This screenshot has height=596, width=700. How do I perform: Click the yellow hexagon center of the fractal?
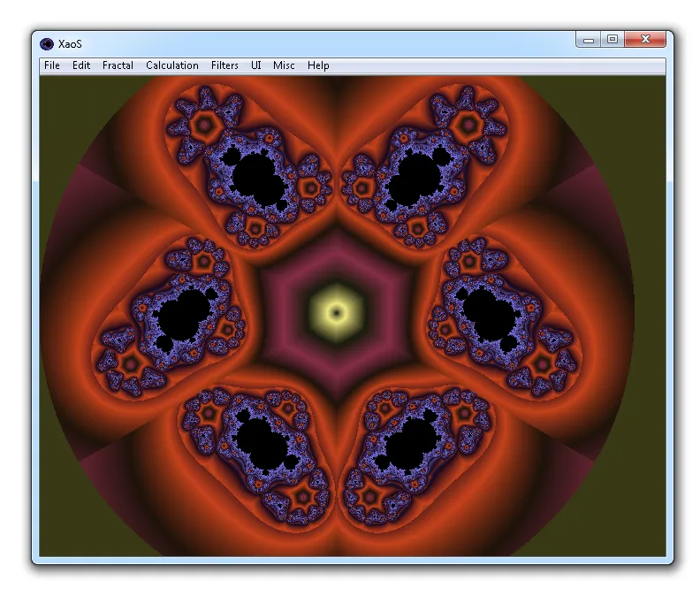pos(337,312)
